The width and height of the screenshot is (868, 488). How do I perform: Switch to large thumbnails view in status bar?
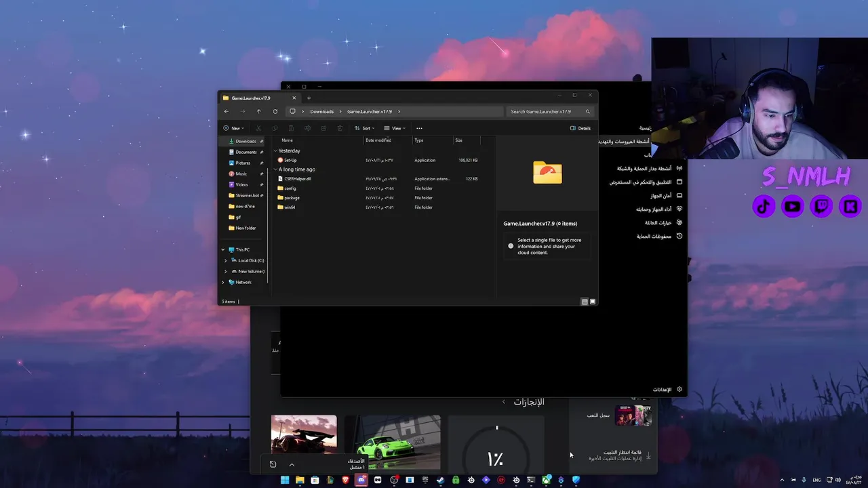593,302
